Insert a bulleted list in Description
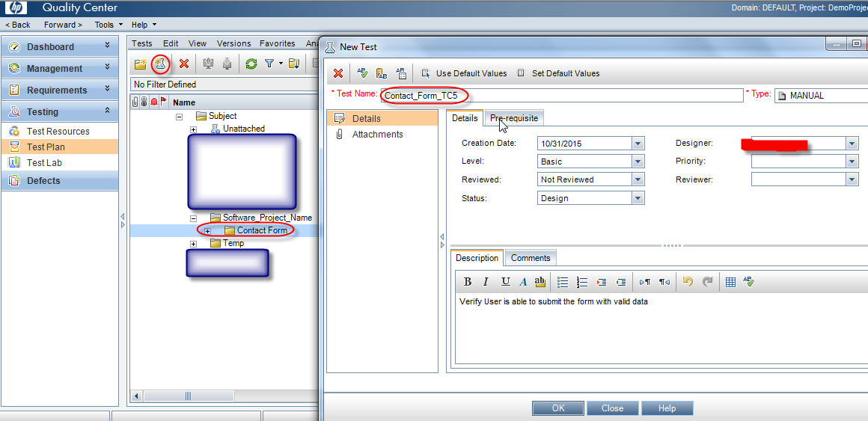868x421 pixels. click(563, 282)
